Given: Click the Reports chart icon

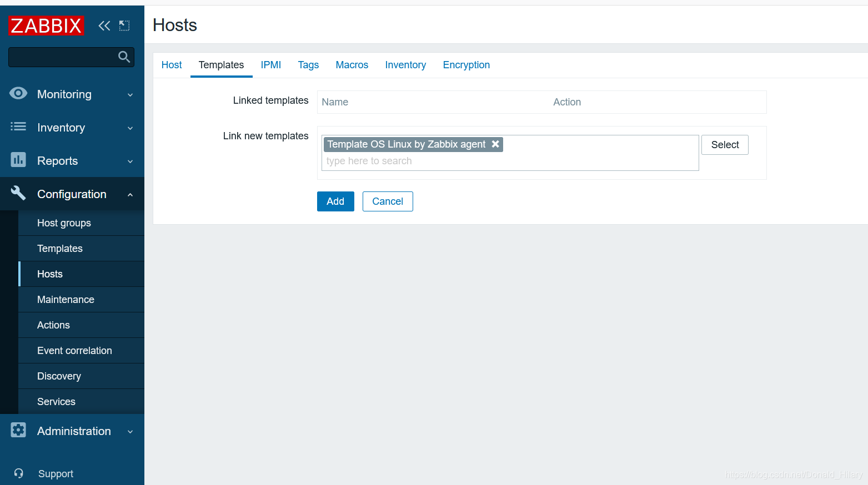Looking at the screenshot, I should 18,160.
